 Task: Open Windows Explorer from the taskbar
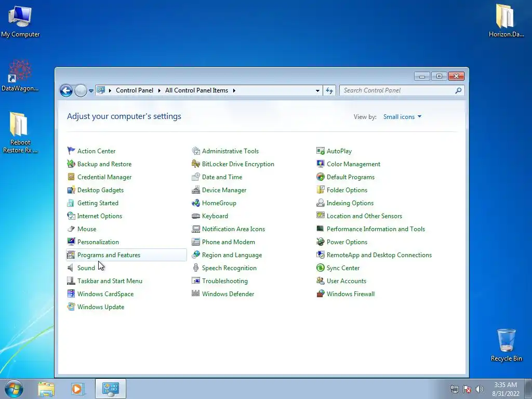click(46, 389)
